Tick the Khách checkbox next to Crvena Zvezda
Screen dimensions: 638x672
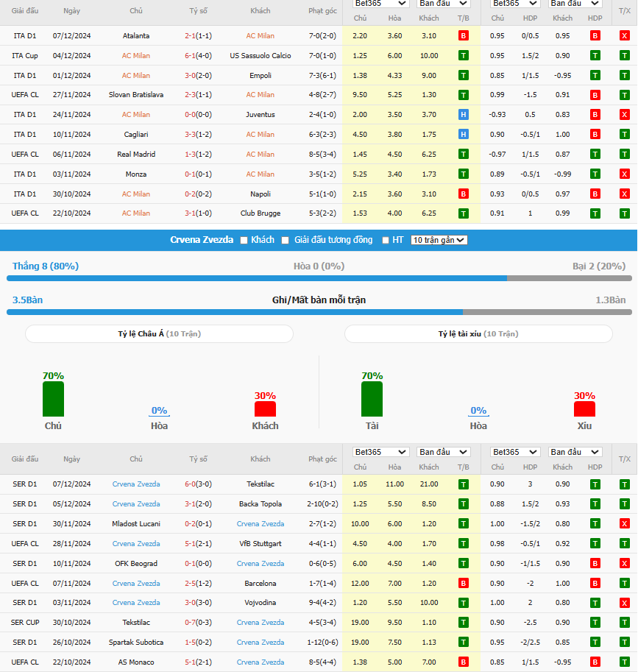pos(244,241)
